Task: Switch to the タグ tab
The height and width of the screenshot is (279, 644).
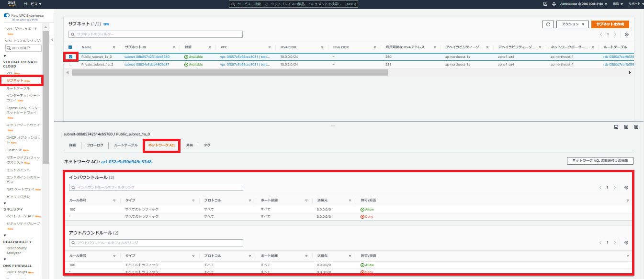Action: pos(207,145)
